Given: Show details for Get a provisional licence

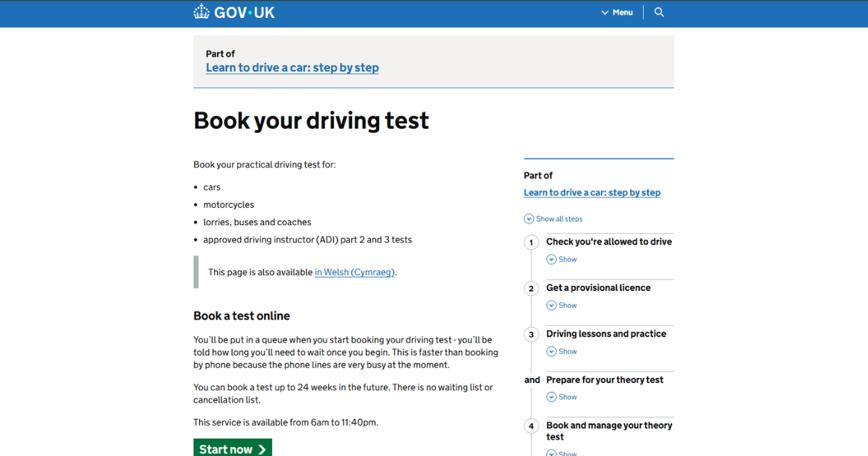Looking at the screenshot, I should coord(562,305).
